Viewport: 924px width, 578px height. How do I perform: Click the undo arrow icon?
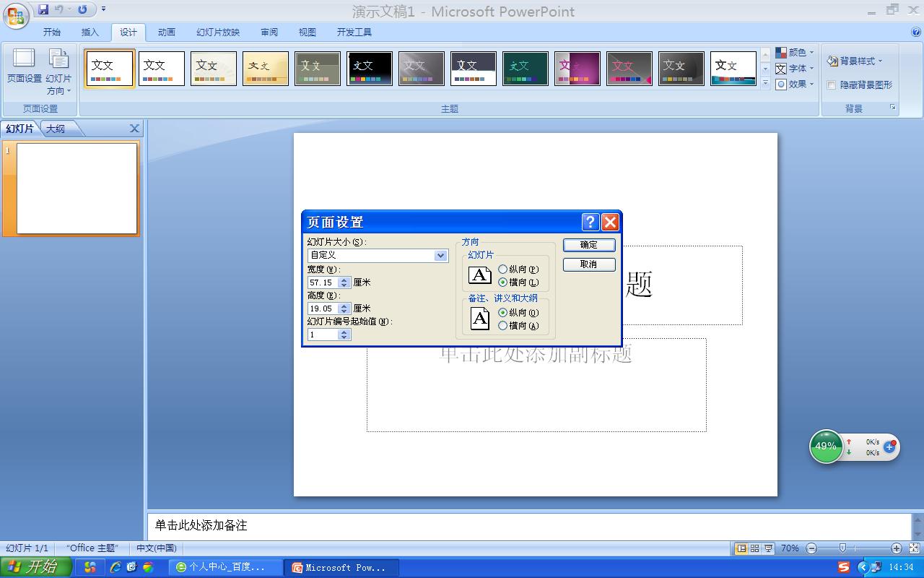(x=58, y=9)
